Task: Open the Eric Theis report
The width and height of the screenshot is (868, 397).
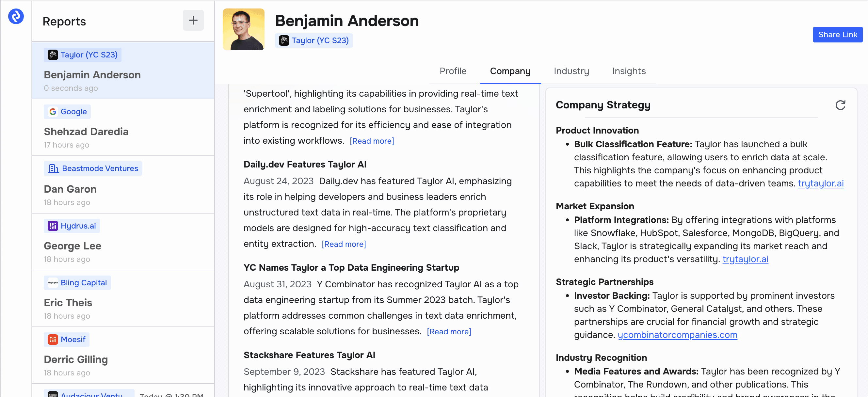Action: coord(123,298)
